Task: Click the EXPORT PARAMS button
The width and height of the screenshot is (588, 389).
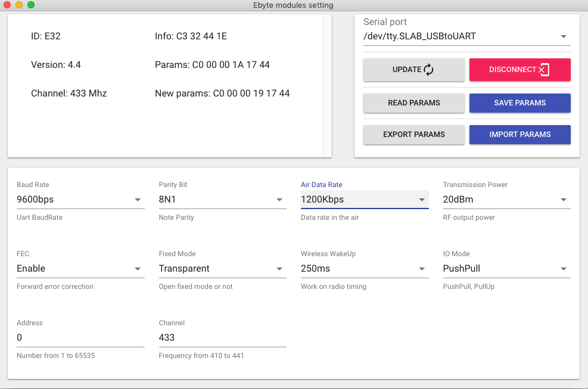Action: (414, 135)
